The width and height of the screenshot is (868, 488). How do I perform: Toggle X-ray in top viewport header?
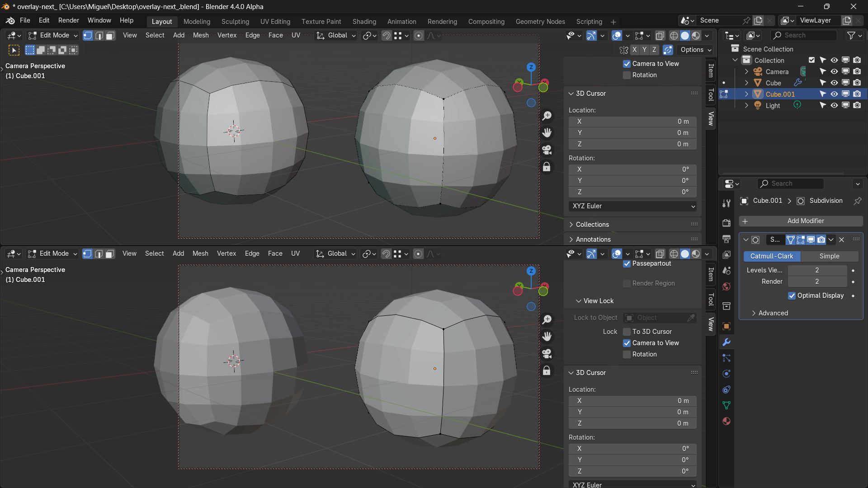click(x=660, y=36)
